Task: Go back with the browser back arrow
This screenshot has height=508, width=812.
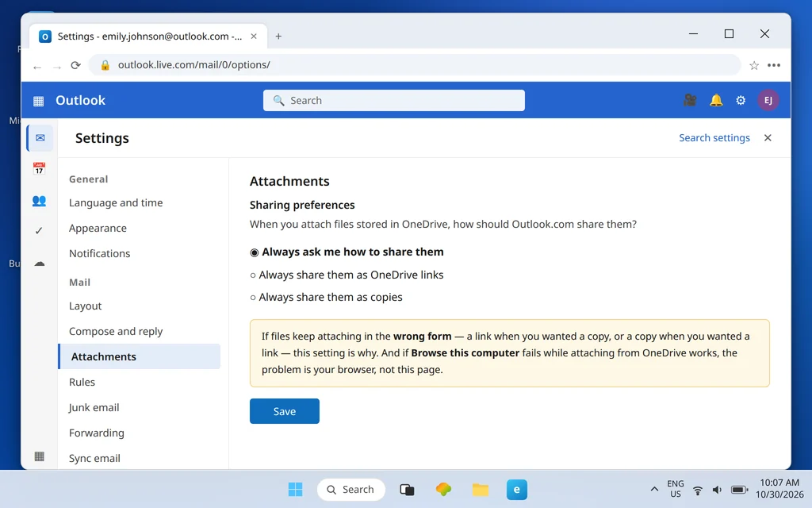Action: pos(36,67)
